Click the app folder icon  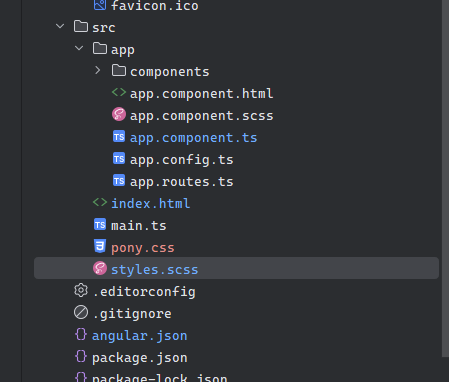coord(100,48)
